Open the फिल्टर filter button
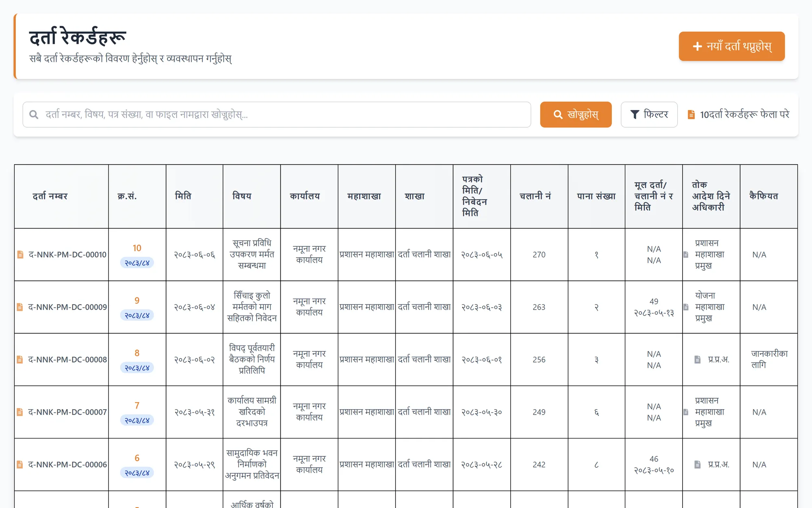 click(649, 115)
